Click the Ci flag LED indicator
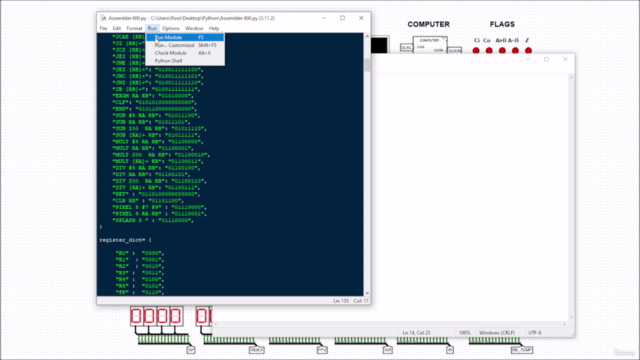 (x=476, y=51)
